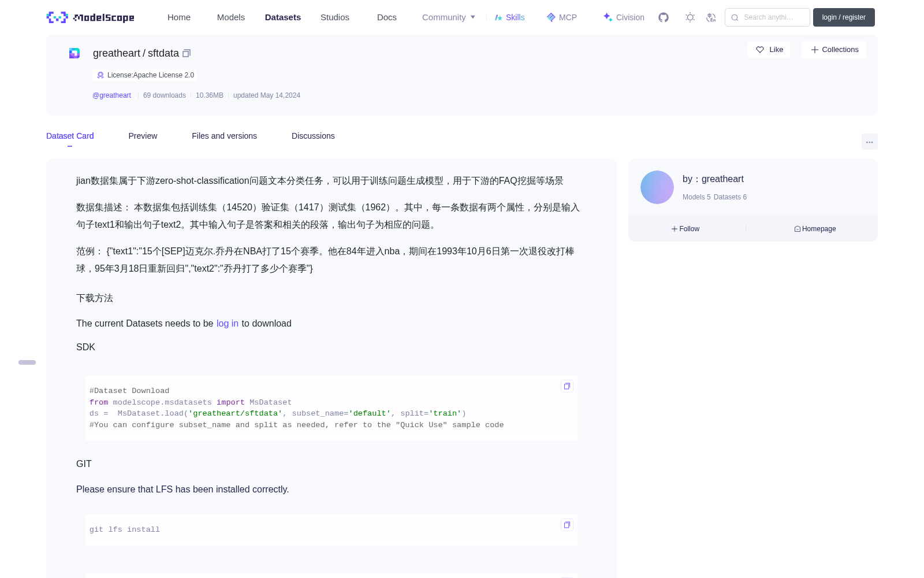Click the 'SDK' section heading
This screenshot has width=924, height=578.
click(x=85, y=347)
